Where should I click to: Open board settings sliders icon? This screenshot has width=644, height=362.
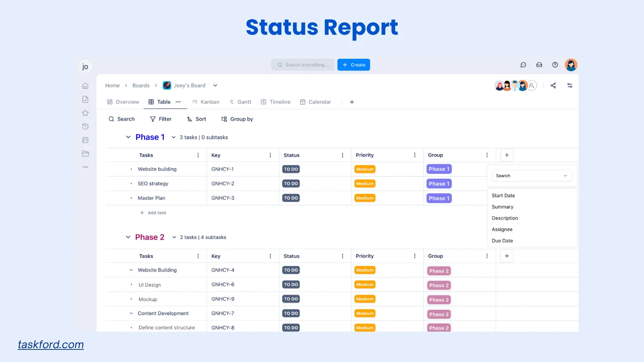tap(570, 85)
